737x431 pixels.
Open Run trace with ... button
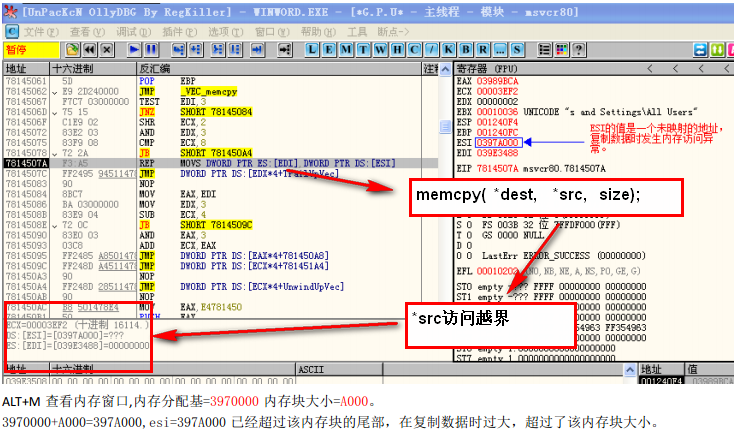500,50
